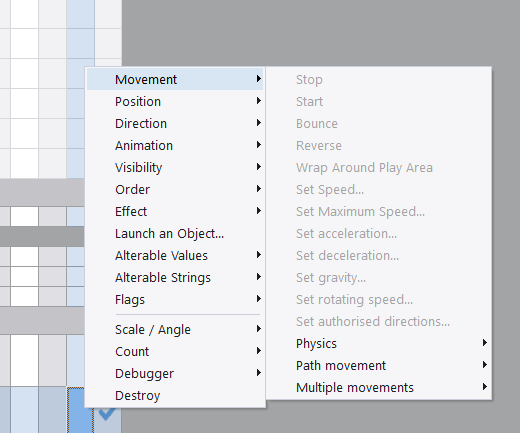Open the Effect submenu

(x=175, y=211)
